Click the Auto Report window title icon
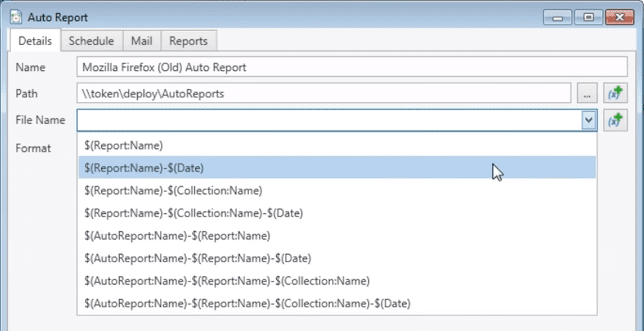The width and height of the screenshot is (644, 331). pos(16,18)
